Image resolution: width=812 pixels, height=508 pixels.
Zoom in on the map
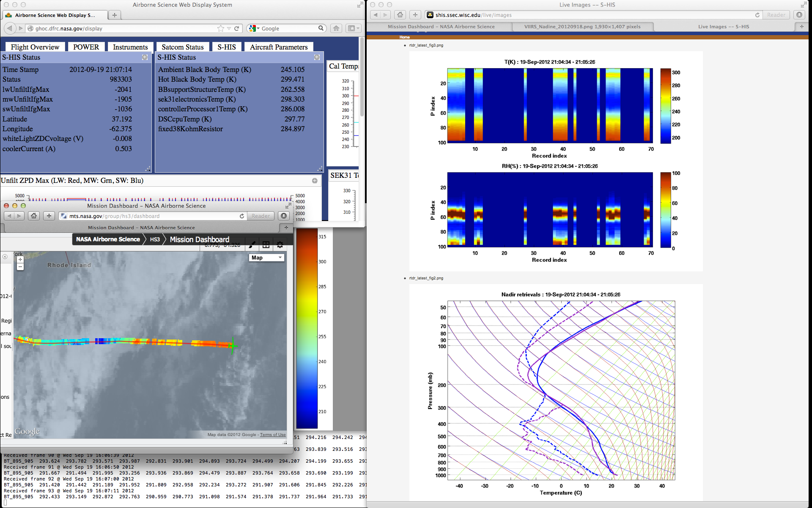pyautogui.click(x=20, y=260)
